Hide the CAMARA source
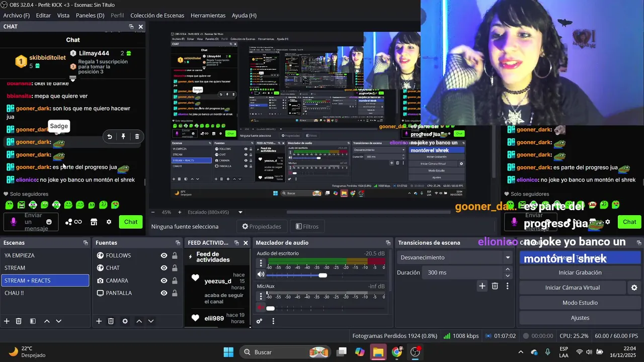Screen dimensions: 644x362 pyautogui.click(x=164, y=281)
